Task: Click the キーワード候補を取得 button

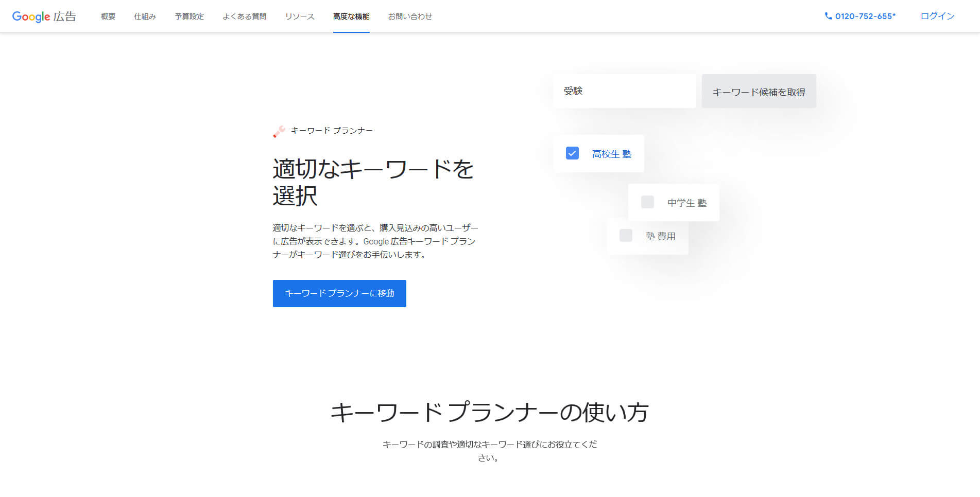Action: (x=759, y=92)
